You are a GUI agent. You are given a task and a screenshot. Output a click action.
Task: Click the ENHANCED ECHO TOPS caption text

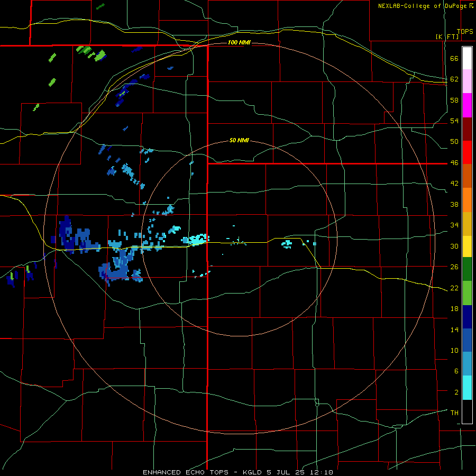186,472
